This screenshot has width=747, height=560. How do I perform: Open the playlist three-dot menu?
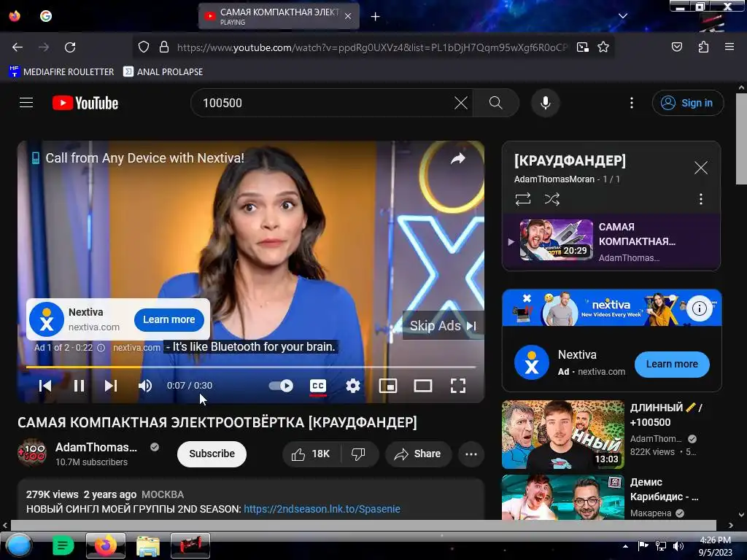701,198
